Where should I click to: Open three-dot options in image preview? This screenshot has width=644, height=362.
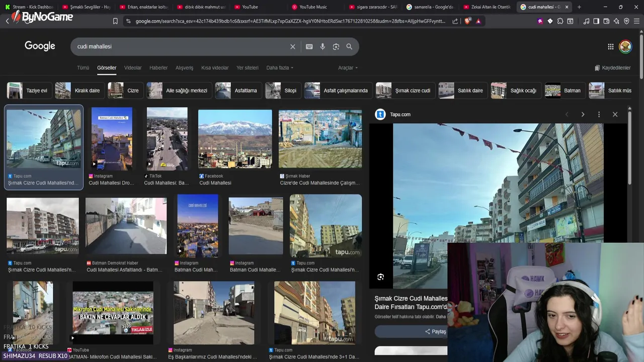(x=599, y=115)
